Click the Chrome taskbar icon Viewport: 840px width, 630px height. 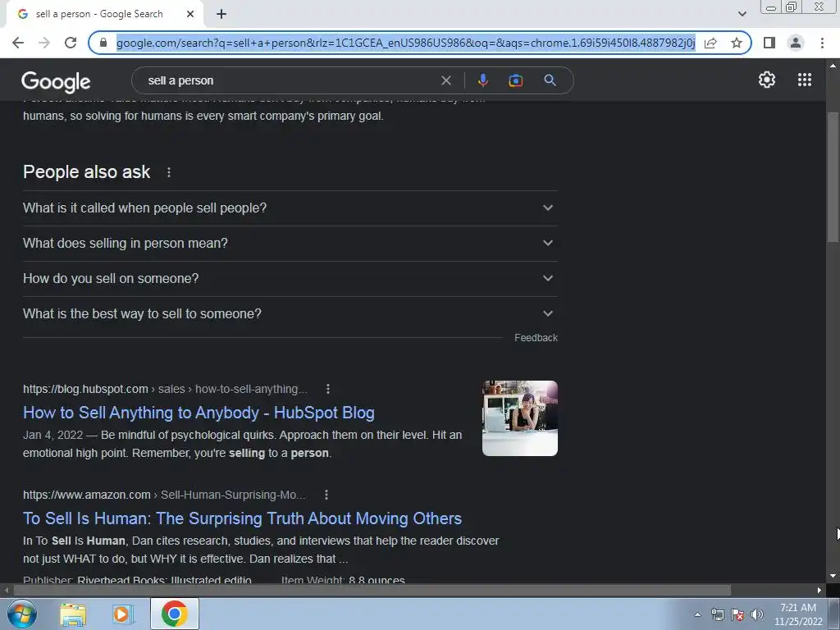[x=174, y=614]
